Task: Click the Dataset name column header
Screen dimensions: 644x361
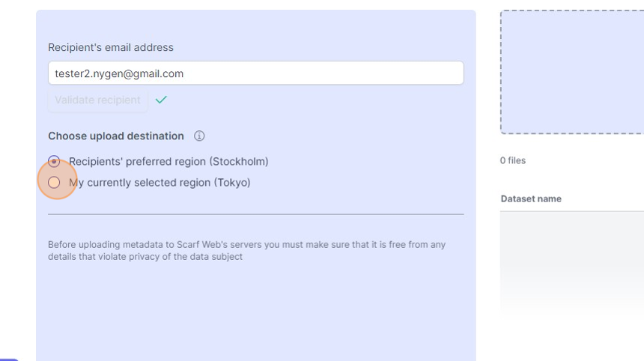Action: coord(531,199)
